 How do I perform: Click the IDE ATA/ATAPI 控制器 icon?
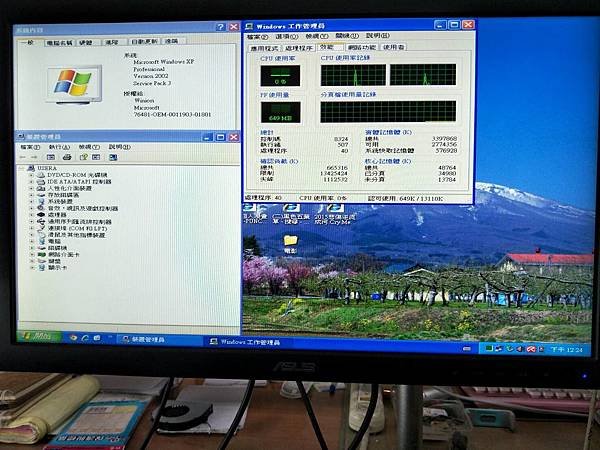41,181
